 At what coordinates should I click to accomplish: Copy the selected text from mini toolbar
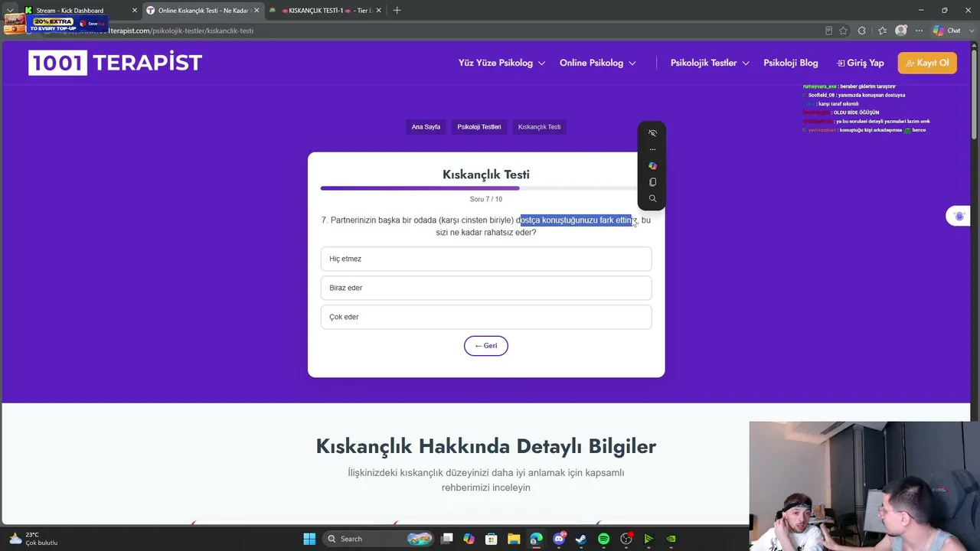tap(652, 182)
